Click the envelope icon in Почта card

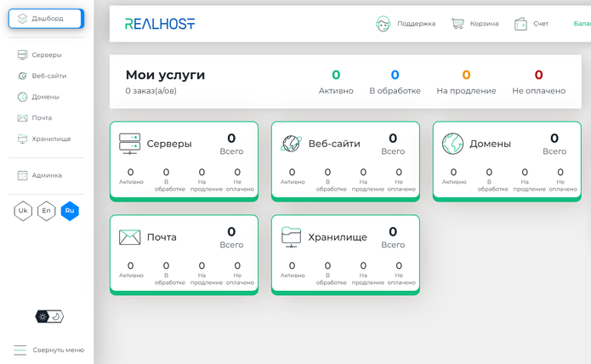click(x=130, y=237)
